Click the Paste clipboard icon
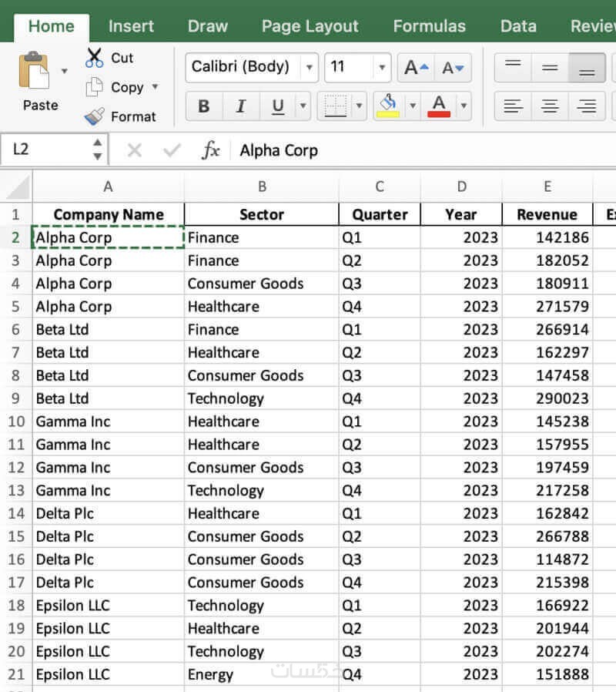Screen dimensions: 616x692 pyautogui.click(x=34, y=71)
